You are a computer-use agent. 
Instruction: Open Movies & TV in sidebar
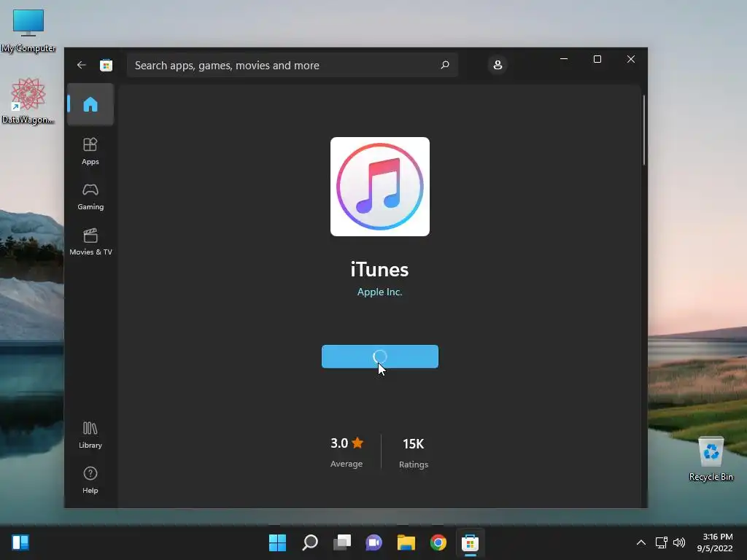(x=90, y=242)
